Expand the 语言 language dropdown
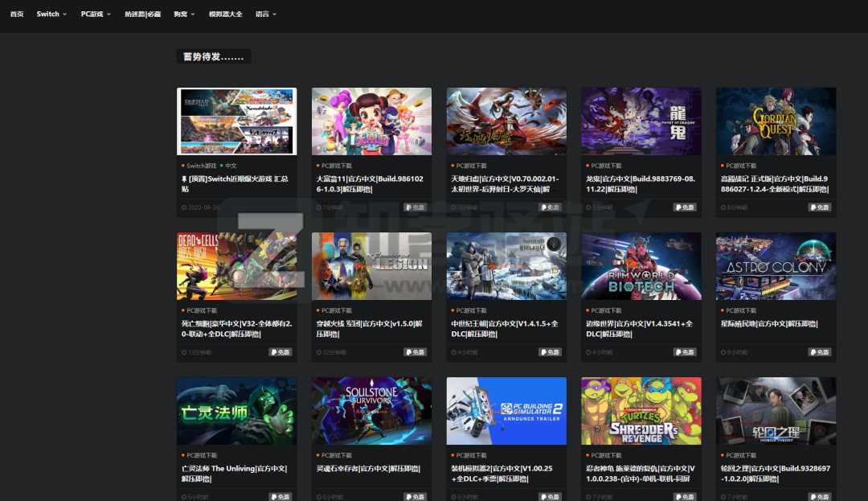 (265, 14)
